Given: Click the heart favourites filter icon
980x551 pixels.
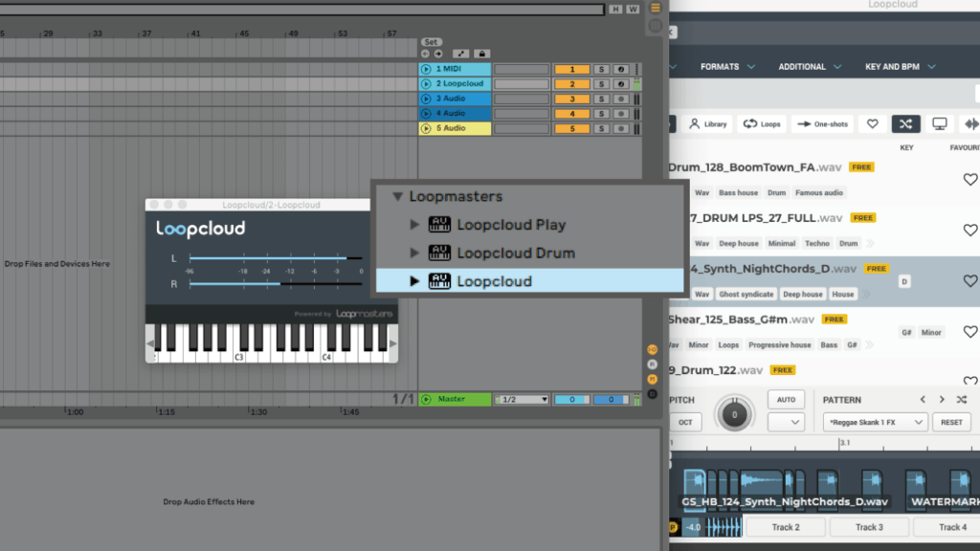Looking at the screenshot, I should pos(872,123).
